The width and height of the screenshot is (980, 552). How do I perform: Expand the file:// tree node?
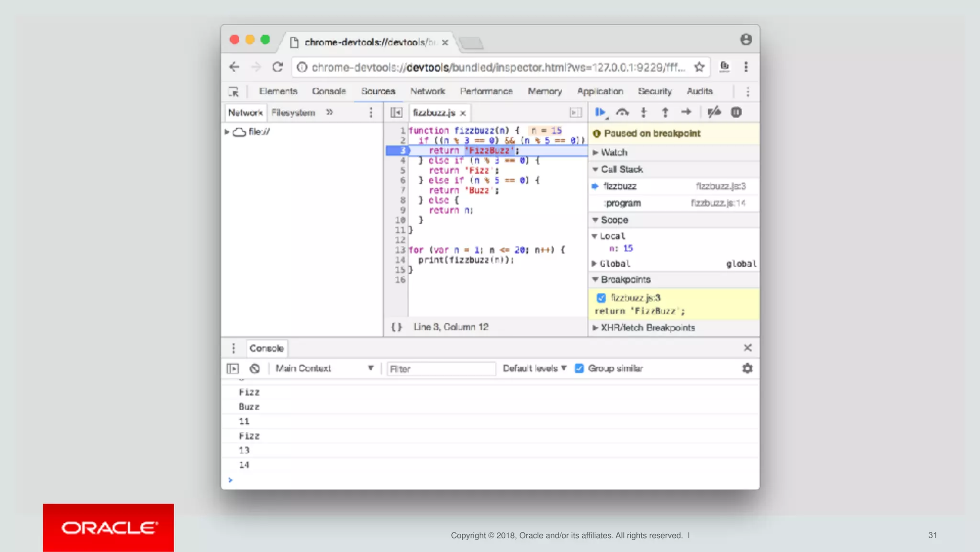coord(227,132)
